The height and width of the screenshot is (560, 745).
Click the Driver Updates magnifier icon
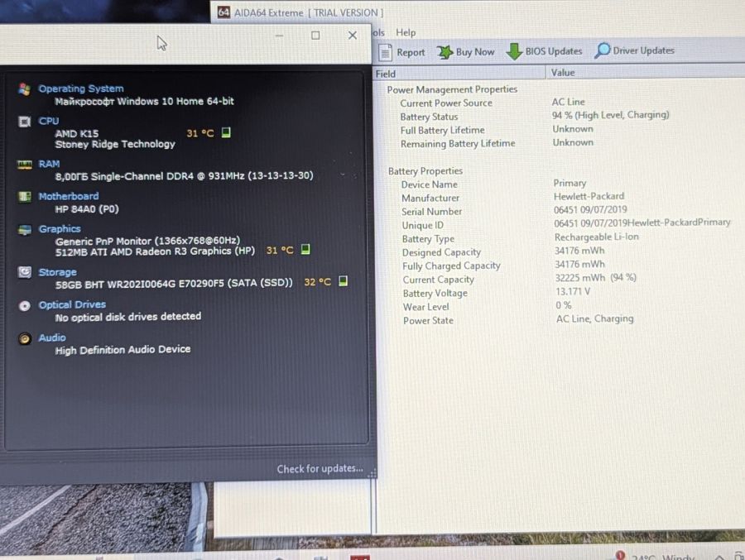tap(602, 50)
